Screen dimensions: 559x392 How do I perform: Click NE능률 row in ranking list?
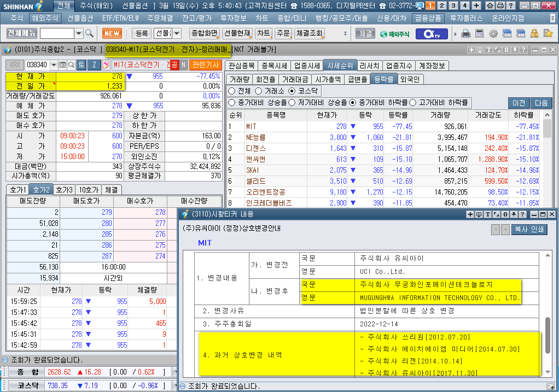click(x=385, y=137)
